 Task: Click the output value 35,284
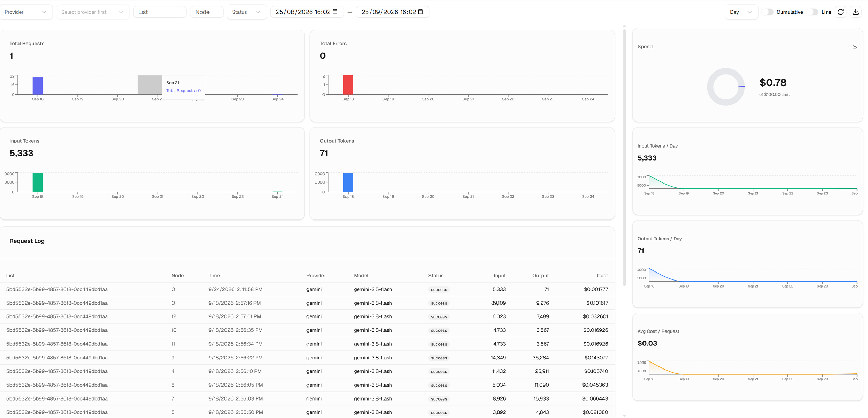(541, 358)
